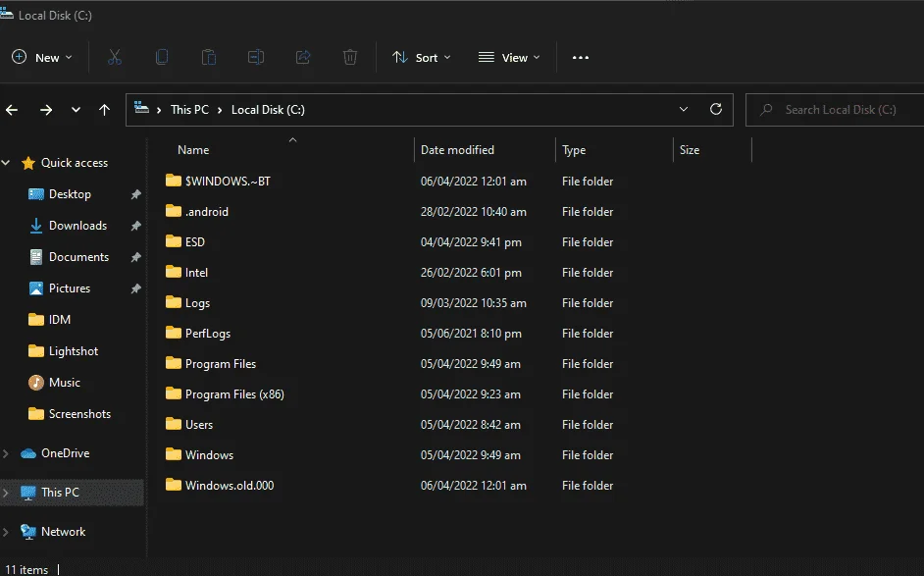
Task: Click the pin icon beside Downloads
Action: (135, 226)
